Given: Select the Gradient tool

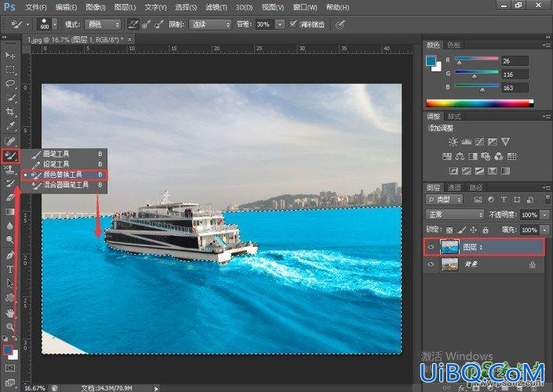Looking at the screenshot, I should (10, 212).
